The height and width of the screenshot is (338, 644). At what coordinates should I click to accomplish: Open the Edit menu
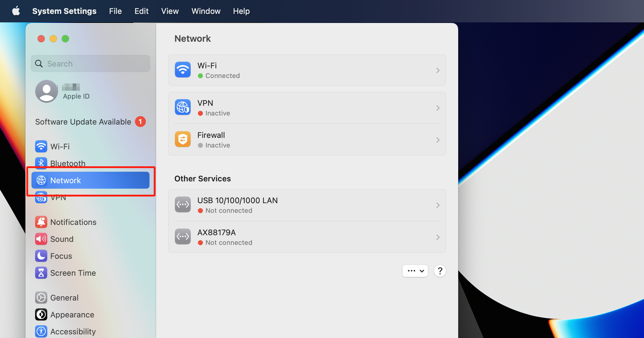(x=142, y=11)
